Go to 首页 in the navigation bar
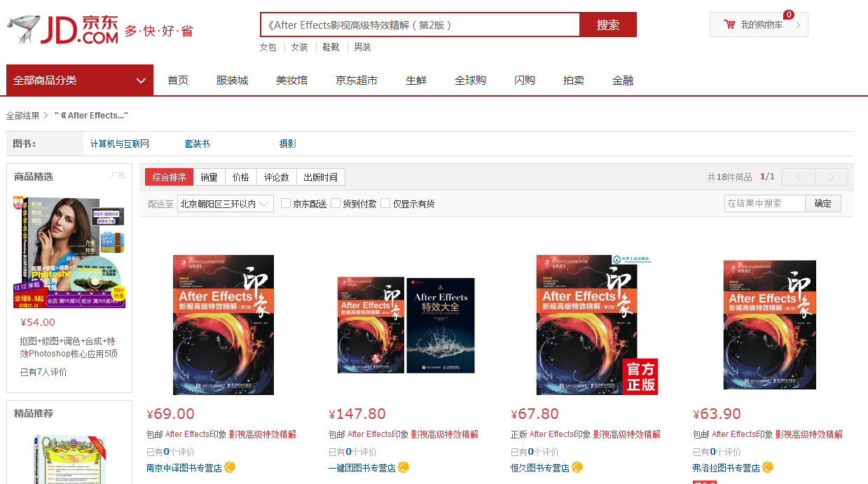This screenshot has width=868, height=484. coord(178,80)
